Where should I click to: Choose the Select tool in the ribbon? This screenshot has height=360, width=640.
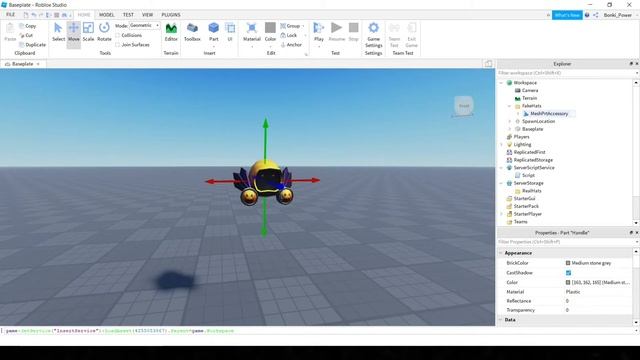pos(58,32)
